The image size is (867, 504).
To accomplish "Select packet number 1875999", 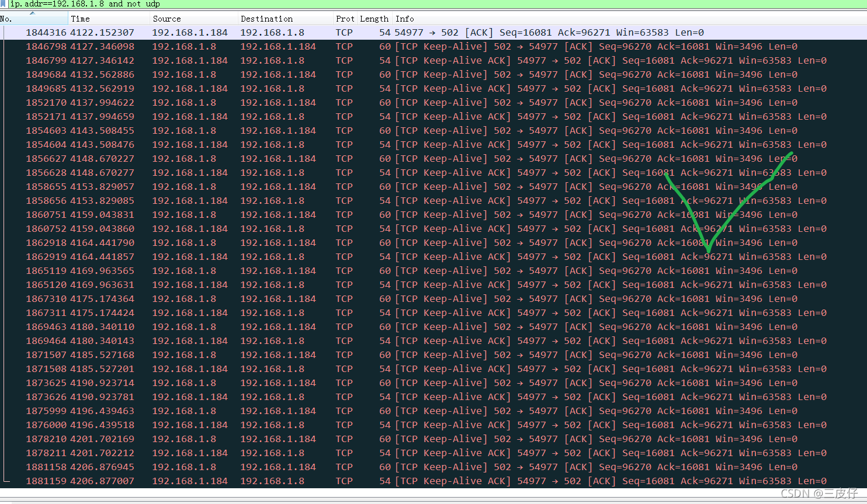I will point(434,411).
